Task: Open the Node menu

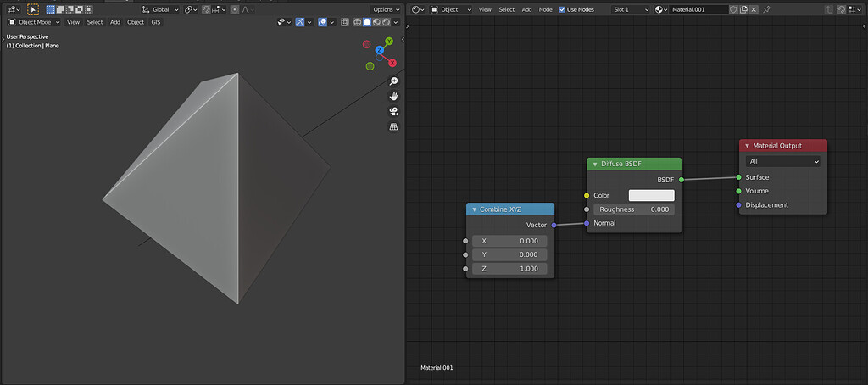Action: click(546, 9)
